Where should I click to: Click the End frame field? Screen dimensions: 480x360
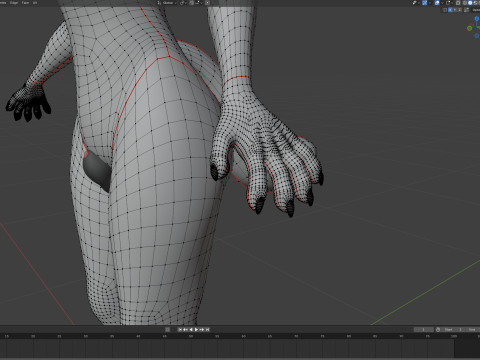pos(473,329)
